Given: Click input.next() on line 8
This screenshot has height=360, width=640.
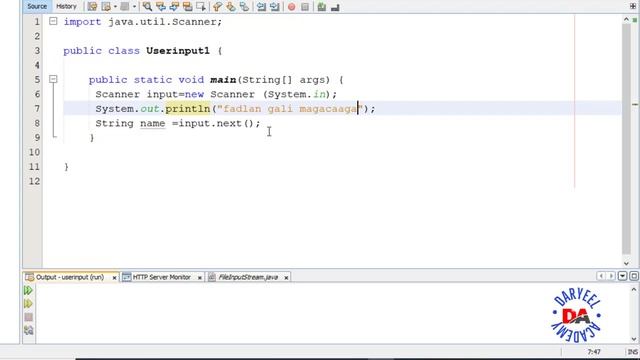Looking at the screenshot, I should point(216,123).
